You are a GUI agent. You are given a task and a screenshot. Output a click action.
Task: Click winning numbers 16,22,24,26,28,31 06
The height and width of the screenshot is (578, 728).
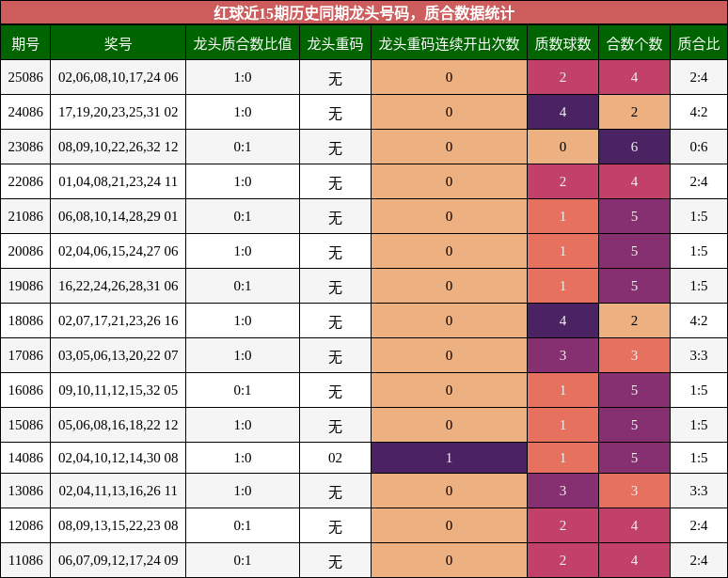point(118,286)
